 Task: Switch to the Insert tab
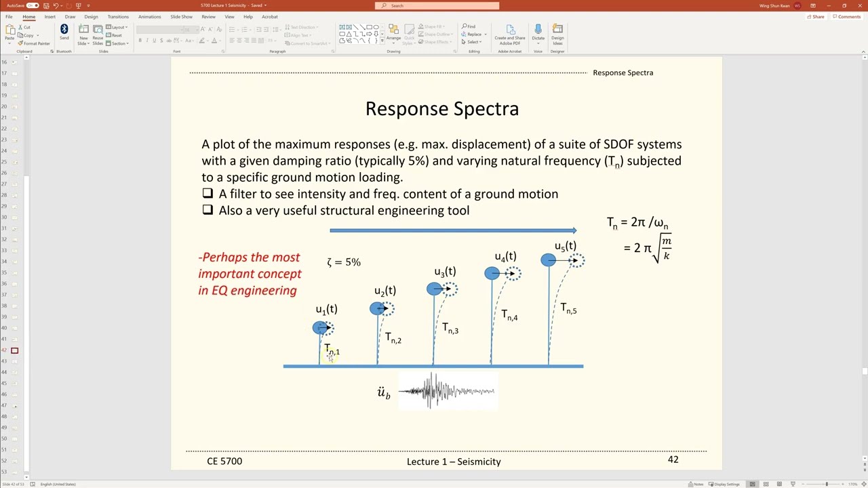coord(50,16)
